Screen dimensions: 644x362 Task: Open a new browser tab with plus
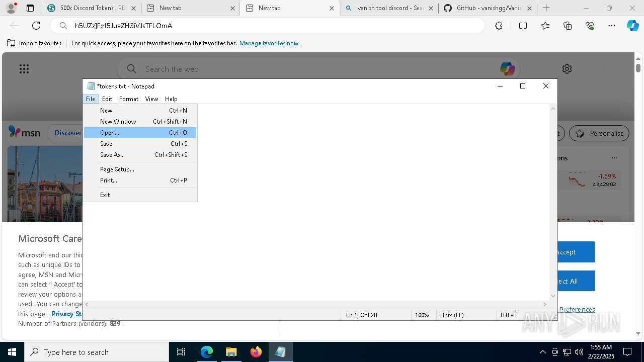click(546, 8)
